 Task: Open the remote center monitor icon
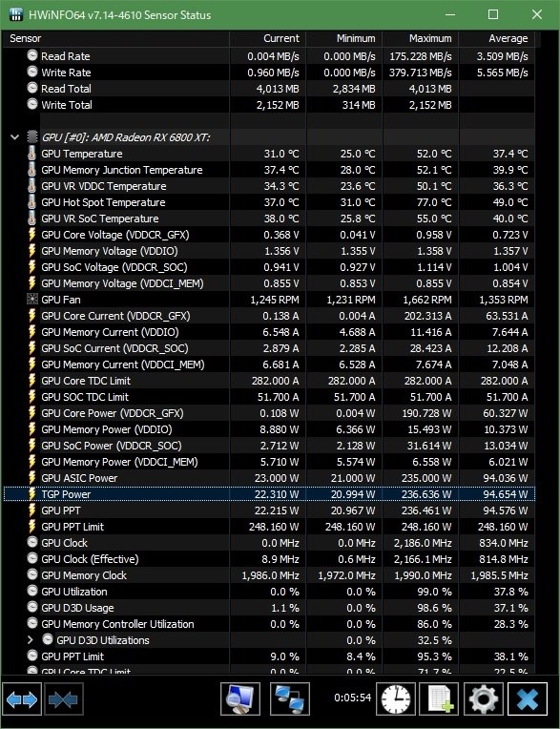click(240, 698)
